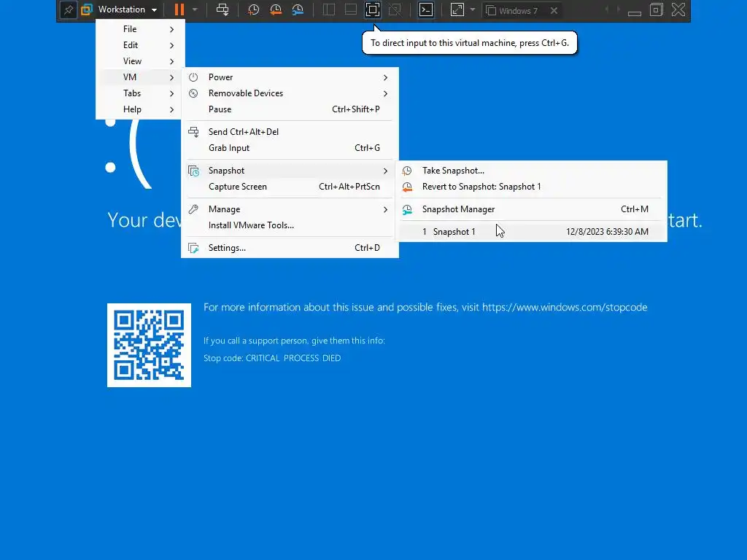Click the take snapshot toolbar icon

tap(253, 9)
